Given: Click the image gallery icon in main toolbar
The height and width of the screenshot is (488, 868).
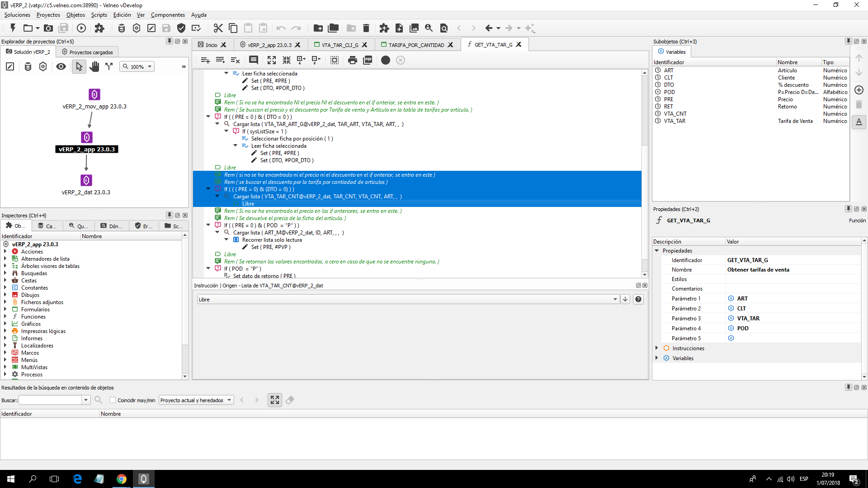Looking at the screenshot, I should (x=414, y=28).
